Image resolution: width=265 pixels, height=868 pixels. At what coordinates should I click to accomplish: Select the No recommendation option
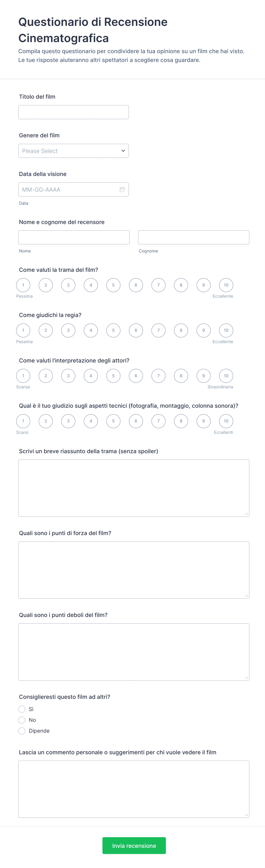(x=22, y=720)
